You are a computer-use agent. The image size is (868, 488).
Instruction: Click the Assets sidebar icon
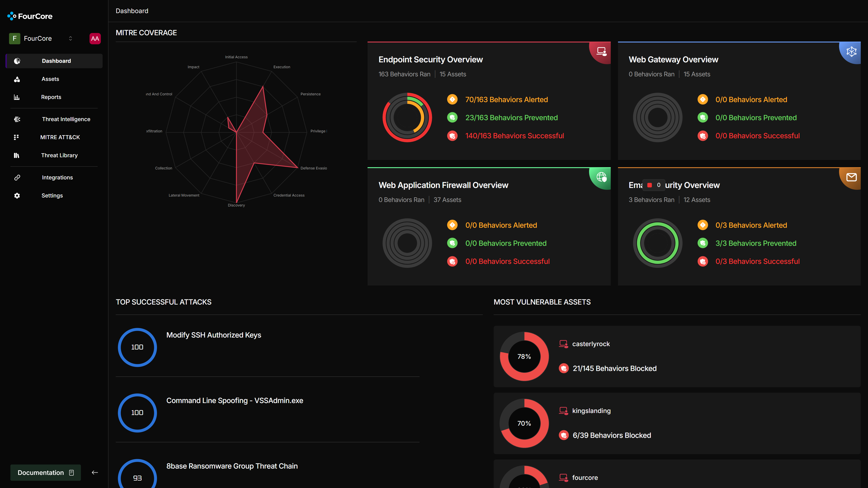(x=17, y=79)
